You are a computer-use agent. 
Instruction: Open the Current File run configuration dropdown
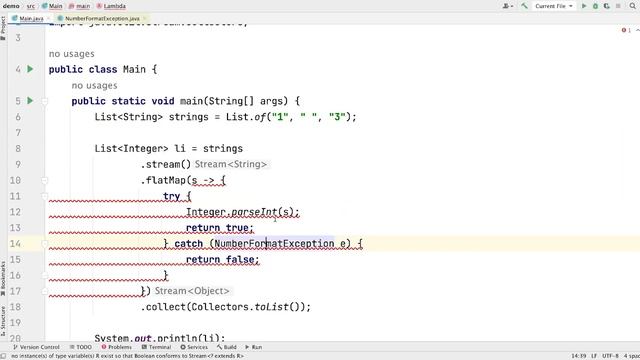pos(554,6)
